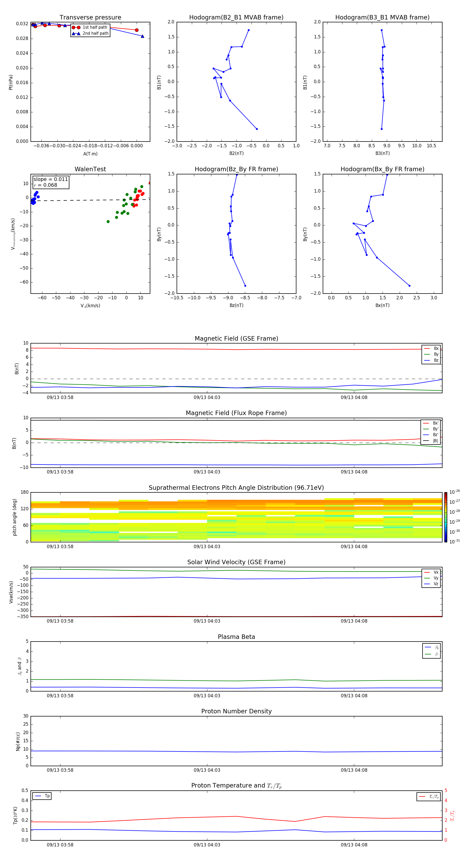473x868 pixels.
Task: Click the "B3(nT)" x-axis label
Action: (x=382, y=154)
